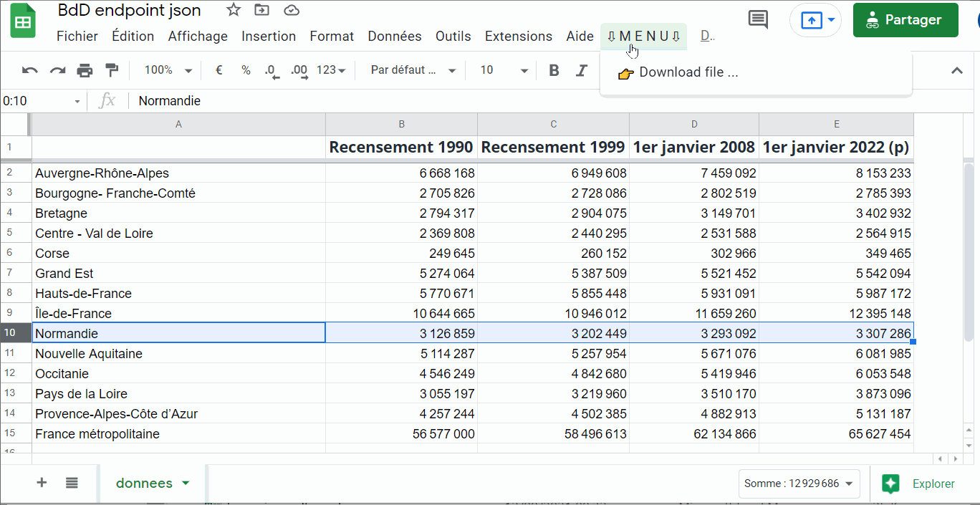
Task: Select cell Corse
Action: (178, 254)
